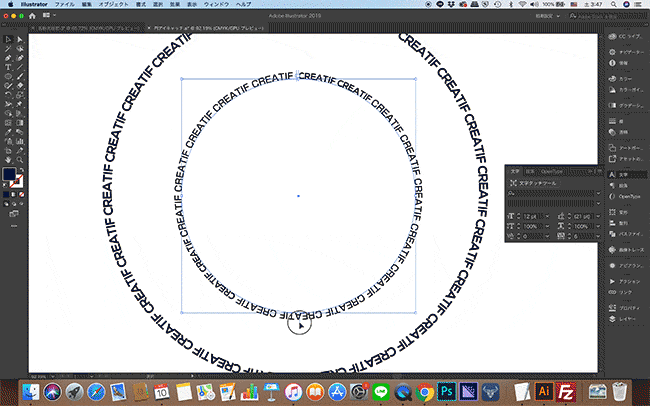Switch to the OpenType tab in character panel
This screenshot has width=650, height=406.
552,171
